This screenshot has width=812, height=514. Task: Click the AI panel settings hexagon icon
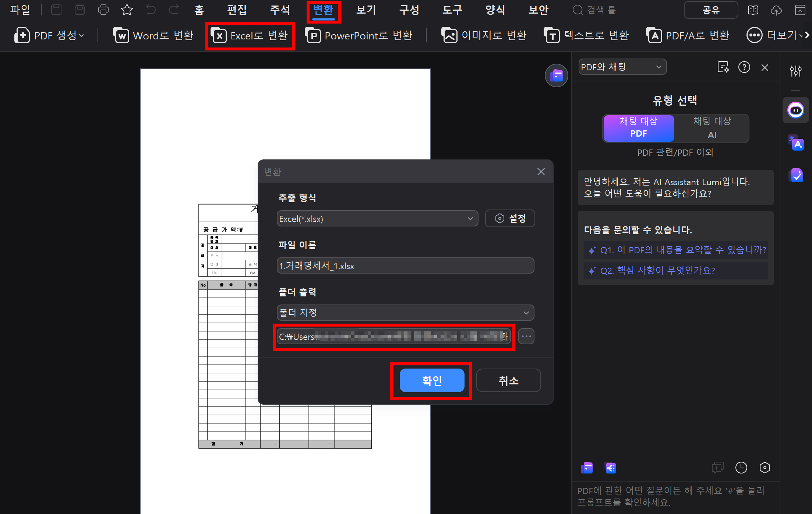point(765,468)
